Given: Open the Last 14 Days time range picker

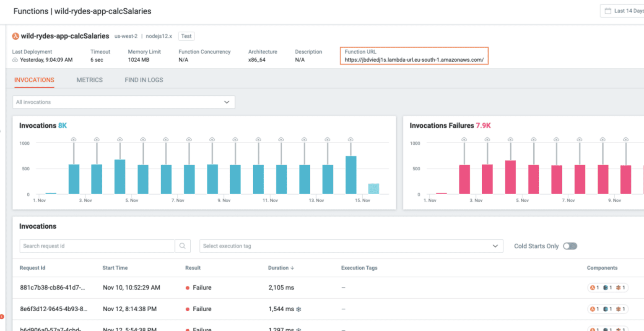Looking at the screenshot, I should [625, 10].
